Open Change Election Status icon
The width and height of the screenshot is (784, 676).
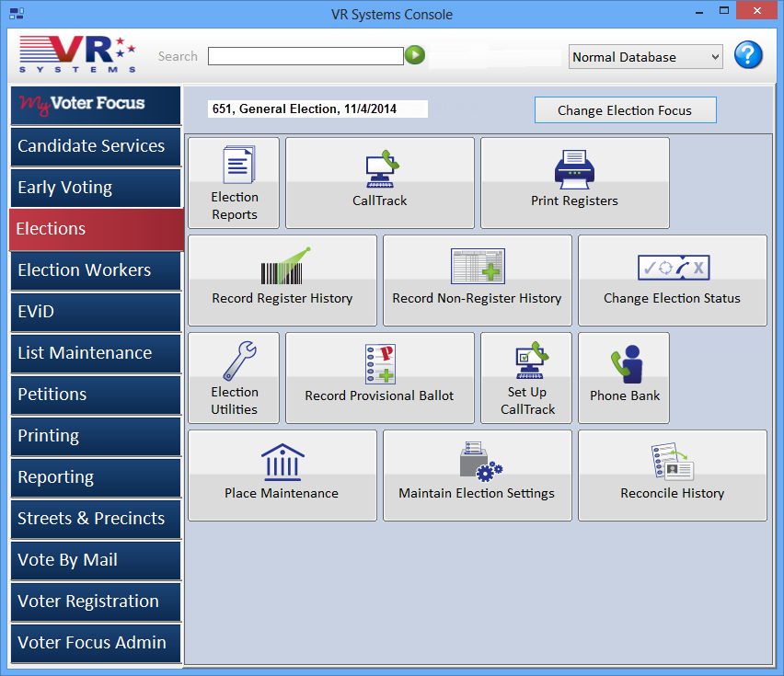pyautogui.click(x=673, y=268)
